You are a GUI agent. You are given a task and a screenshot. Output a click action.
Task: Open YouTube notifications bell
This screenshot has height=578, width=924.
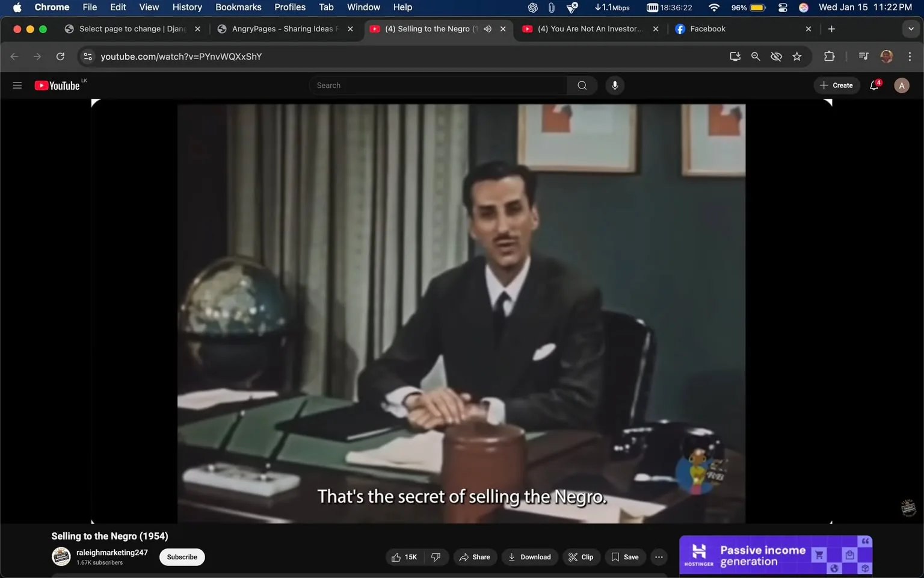pos(873,85)
